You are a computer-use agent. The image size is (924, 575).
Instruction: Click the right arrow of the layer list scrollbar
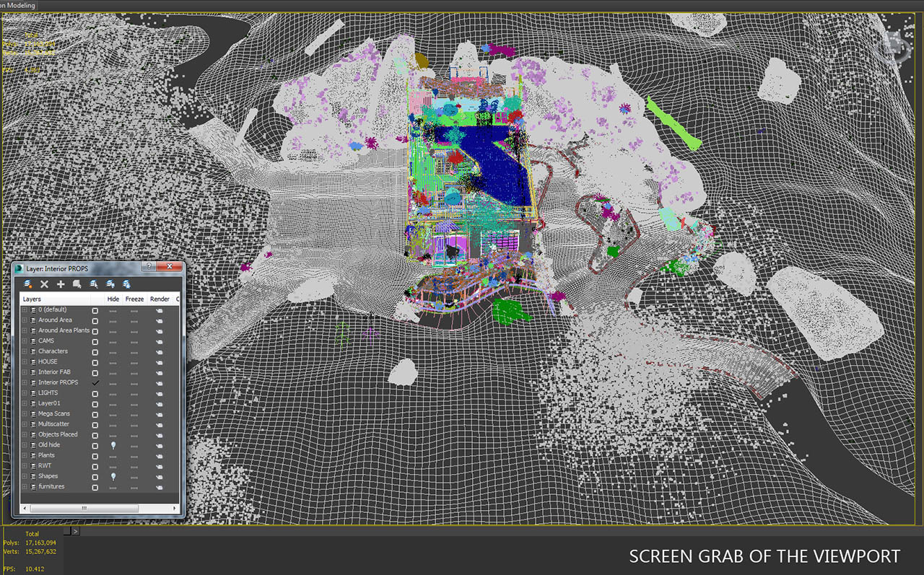click(174, 509)
